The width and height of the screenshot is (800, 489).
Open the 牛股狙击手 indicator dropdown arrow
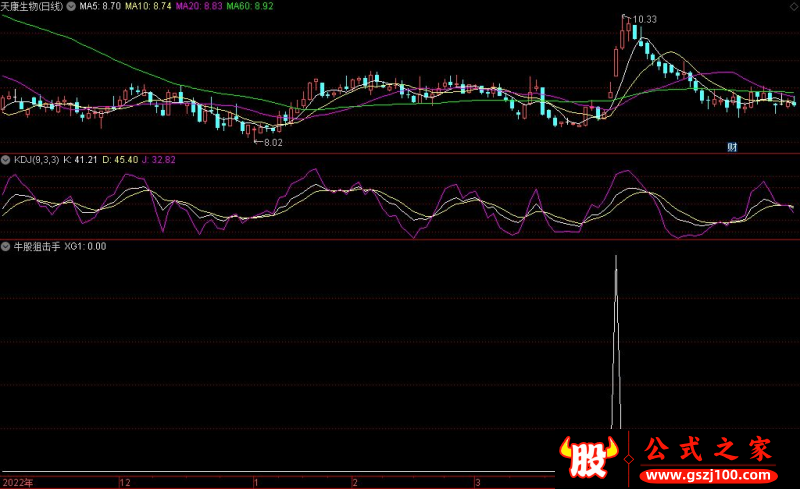tap(6, 246)
